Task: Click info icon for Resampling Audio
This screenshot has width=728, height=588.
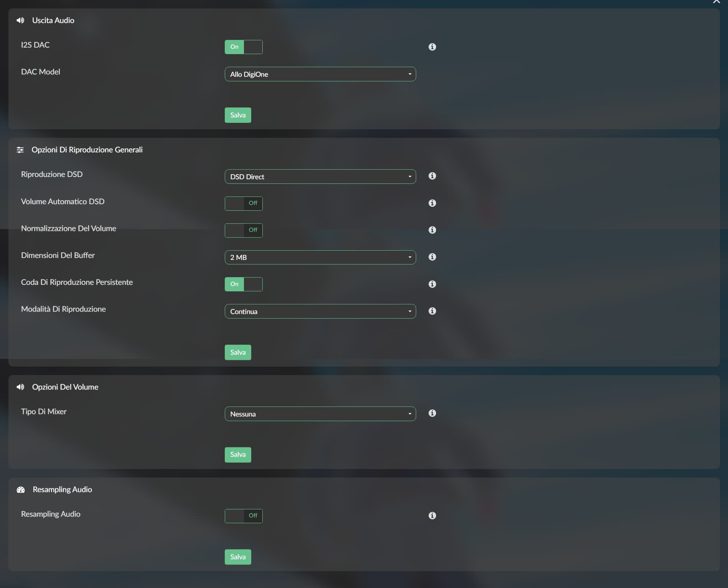Action: [x=432, y=515]
